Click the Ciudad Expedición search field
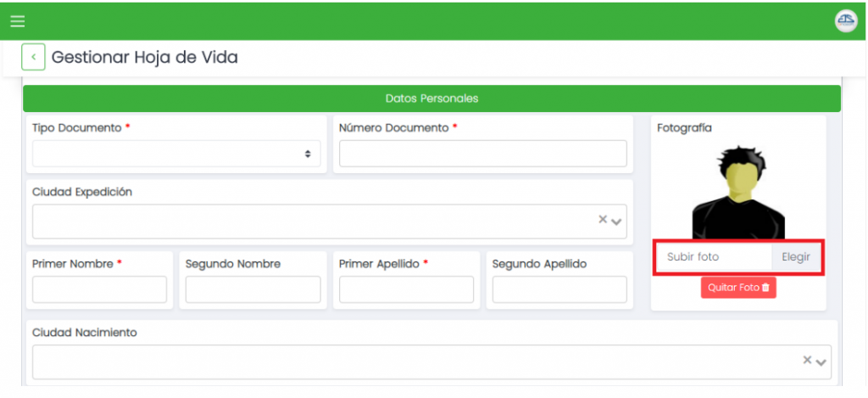Image resolution: width=868 pixels, height=398 pixels. point(314,221)
